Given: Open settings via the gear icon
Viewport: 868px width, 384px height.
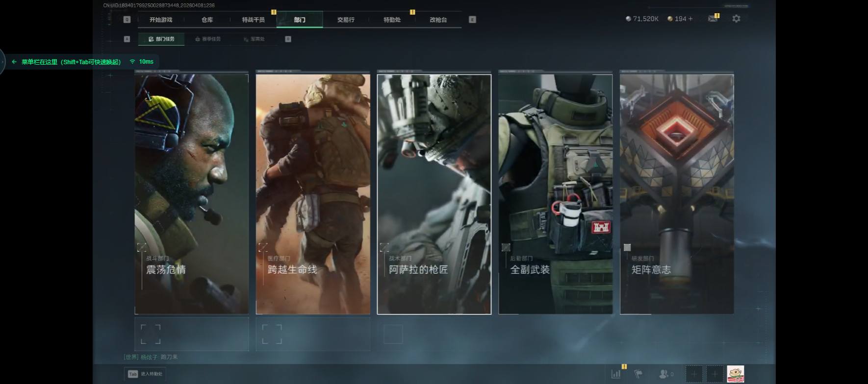Looking at the screenshot, I should 736,19.
